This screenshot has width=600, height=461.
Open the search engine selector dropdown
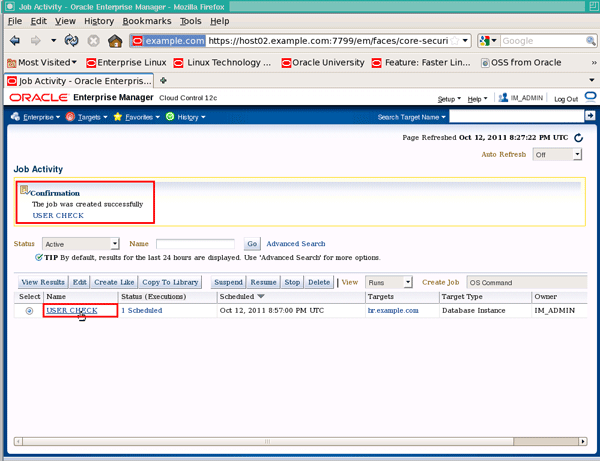point(488,41)
